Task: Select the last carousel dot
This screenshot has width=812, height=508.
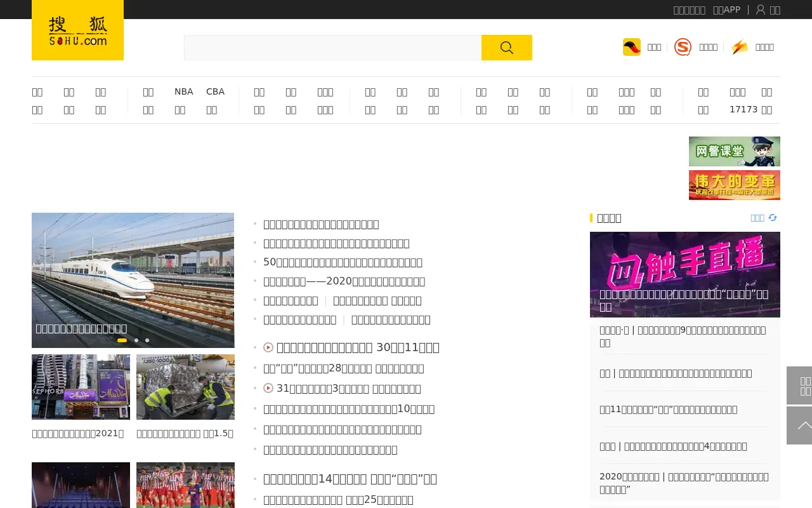Action: tap(147, 340)
